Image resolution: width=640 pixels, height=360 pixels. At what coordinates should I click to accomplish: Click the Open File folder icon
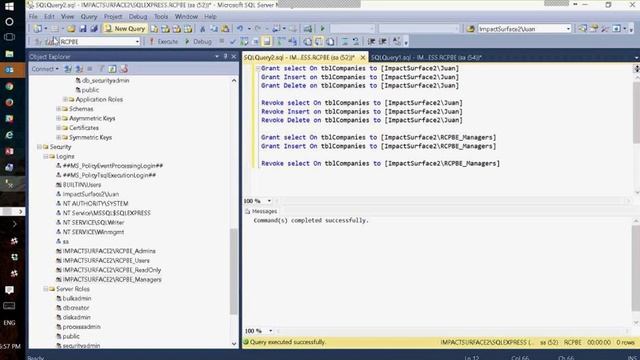[71, 29]
